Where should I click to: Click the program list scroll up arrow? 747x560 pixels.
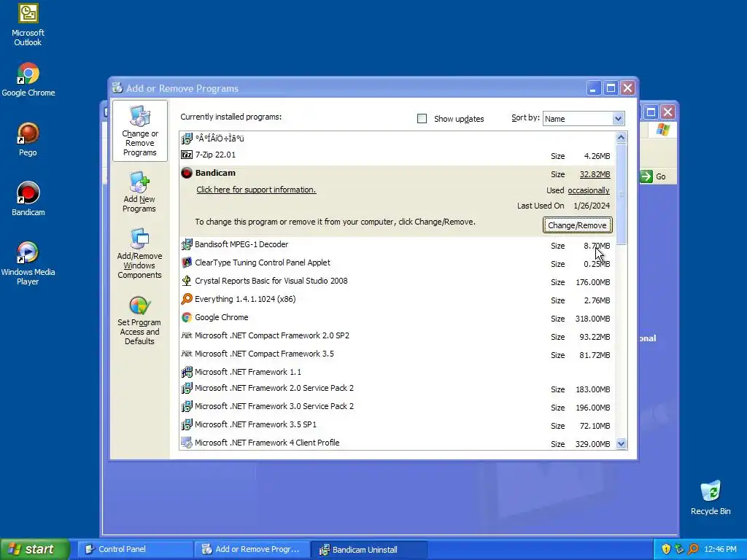click(621, 138)
